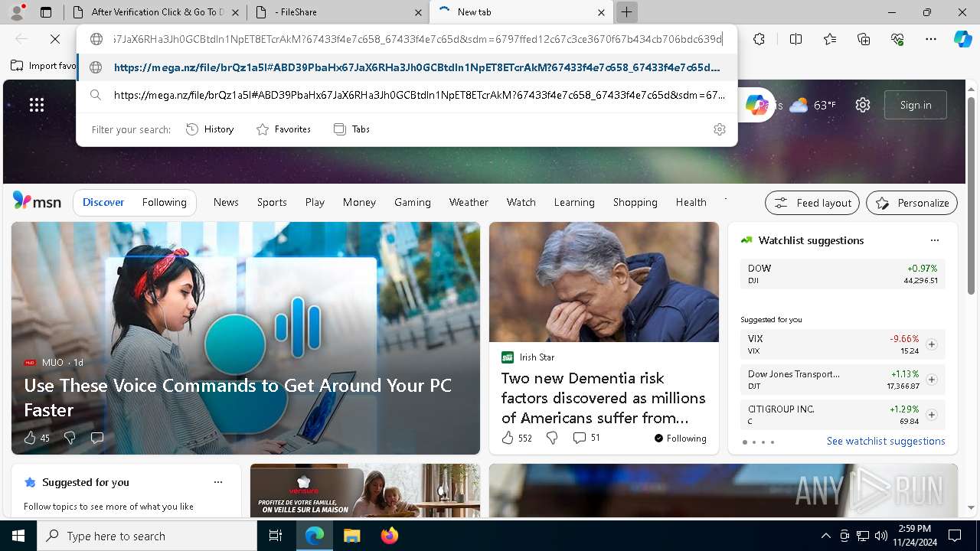Open a new browser tab
This screenshot has height=551, width=980.
tap(626, 12)
